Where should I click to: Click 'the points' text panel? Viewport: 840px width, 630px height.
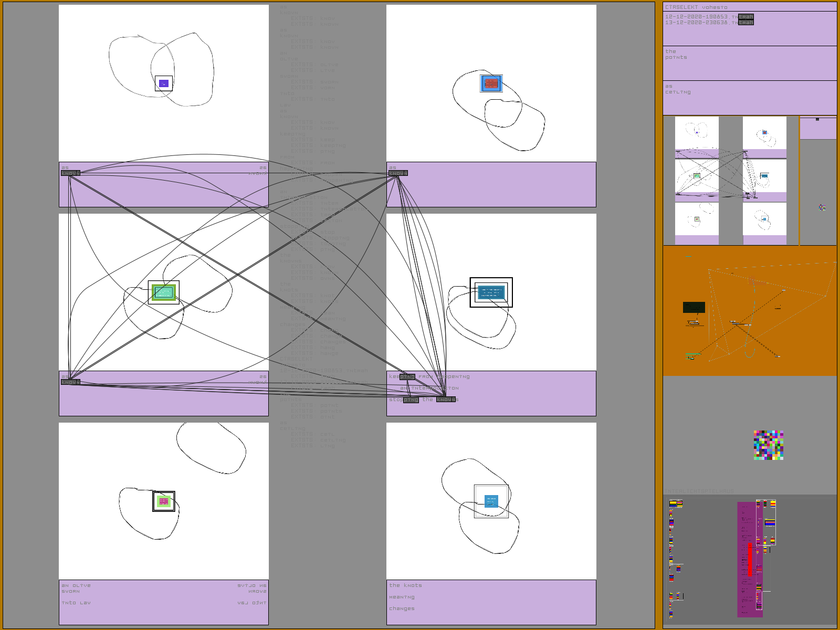click(749, 63)
